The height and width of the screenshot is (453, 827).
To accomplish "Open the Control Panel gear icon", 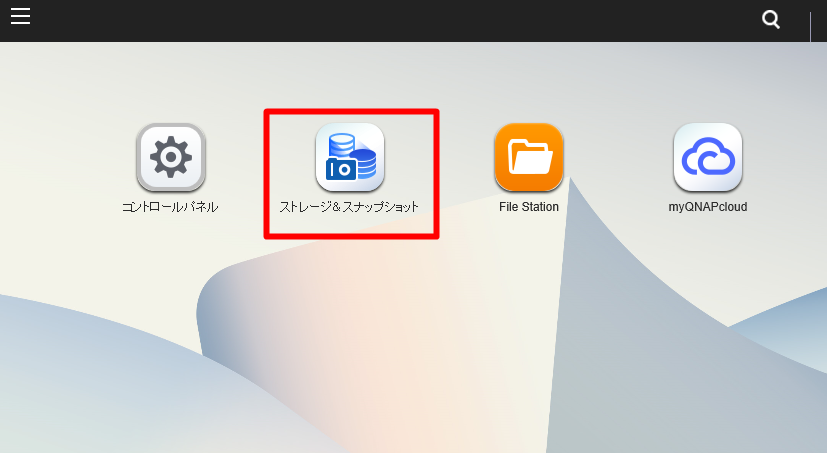I will coord(171,157).
